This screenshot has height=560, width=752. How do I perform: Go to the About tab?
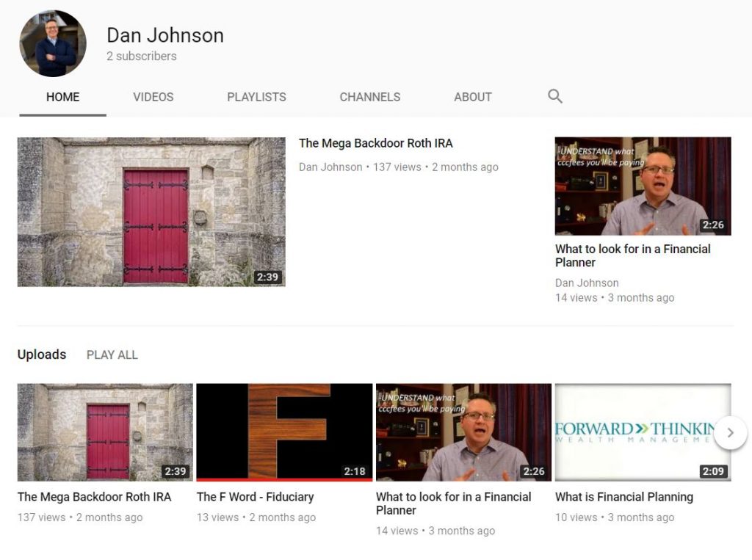pos(472,97)
